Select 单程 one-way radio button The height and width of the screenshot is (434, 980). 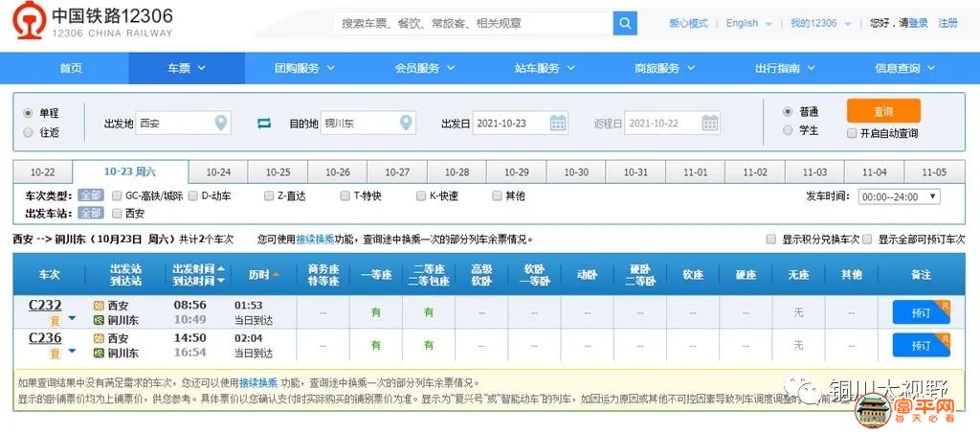[x=28, y=113]
